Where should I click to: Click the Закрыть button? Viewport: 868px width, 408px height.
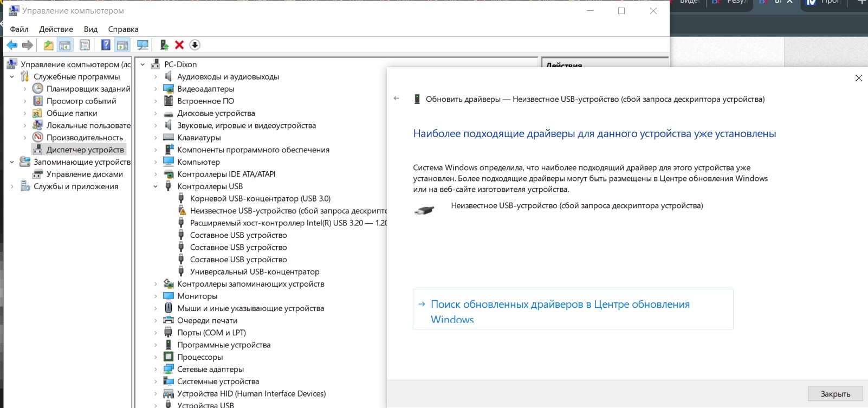pos(835,394)
